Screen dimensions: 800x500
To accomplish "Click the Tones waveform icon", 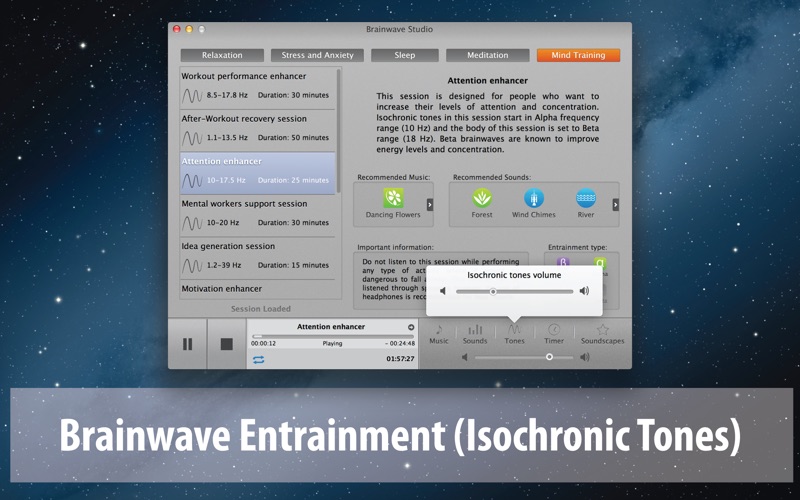I will (514, 330).
